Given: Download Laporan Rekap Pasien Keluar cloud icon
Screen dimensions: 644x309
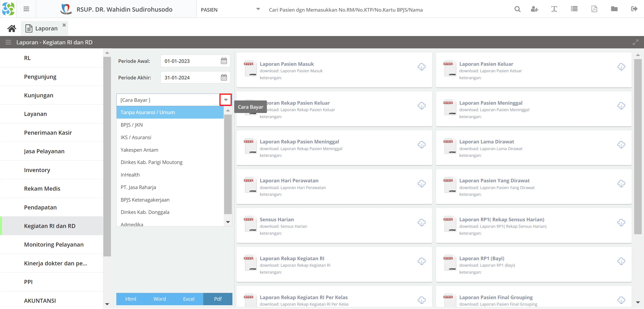Looking at the screenshot, I should pyautogui.click(x=421, y=106).
